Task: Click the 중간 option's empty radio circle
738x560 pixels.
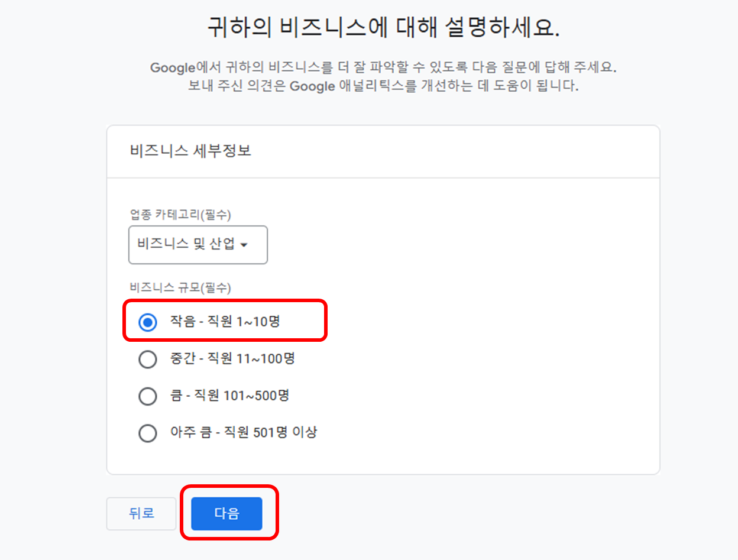Action: click(148, 359)
